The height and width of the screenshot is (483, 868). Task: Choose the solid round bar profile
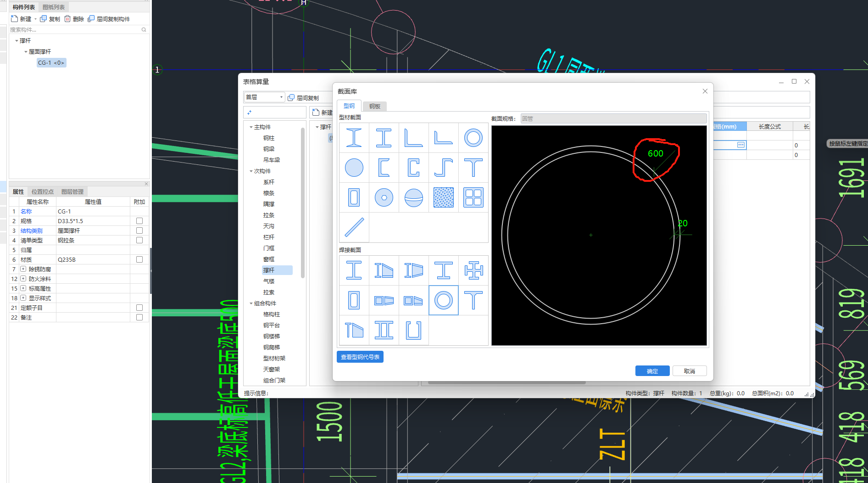click(x=354, y=168)
